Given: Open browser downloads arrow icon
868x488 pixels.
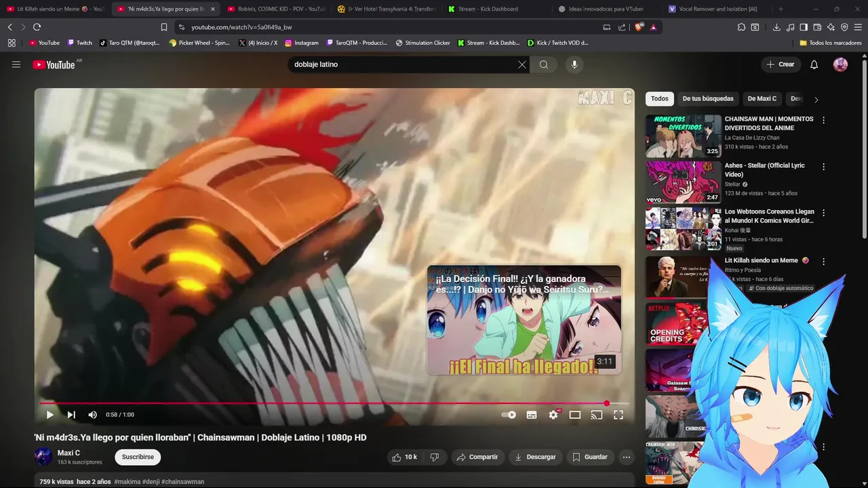Looking at the screenshot, I should pos(776,27).
